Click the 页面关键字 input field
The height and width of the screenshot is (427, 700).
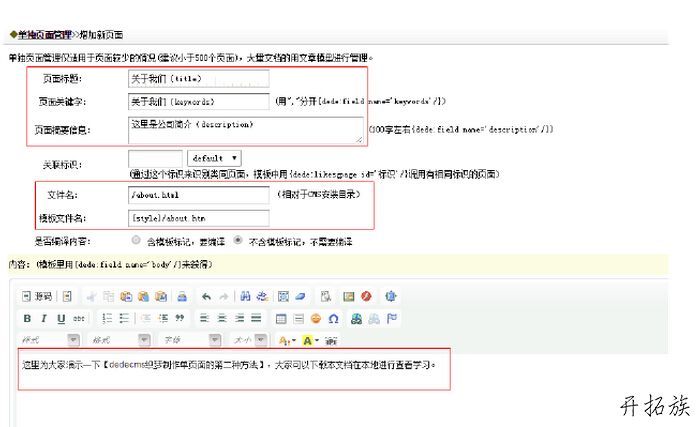pyautogui.click(x=199, y=101)
